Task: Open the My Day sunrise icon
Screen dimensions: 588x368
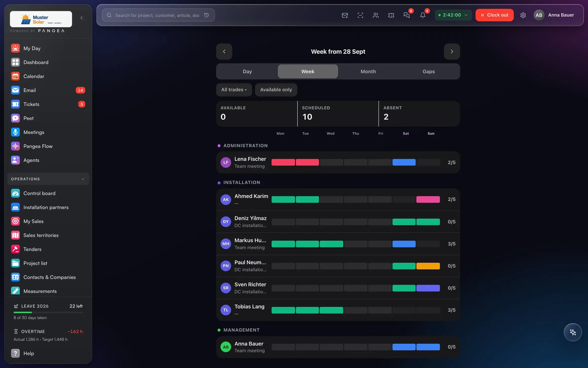Action: pos(15,48)
